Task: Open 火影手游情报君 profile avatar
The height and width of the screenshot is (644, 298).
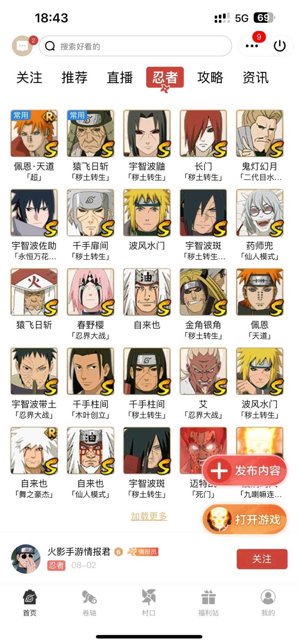Action: (25, 559)
